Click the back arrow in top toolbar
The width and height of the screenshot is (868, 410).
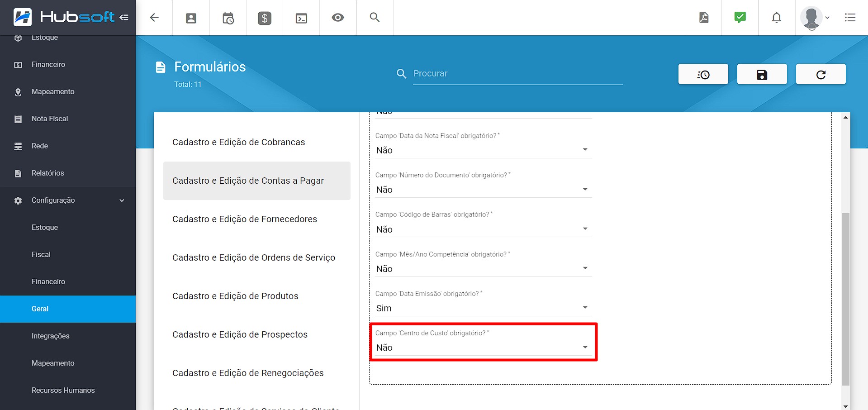tap(154, 18)
